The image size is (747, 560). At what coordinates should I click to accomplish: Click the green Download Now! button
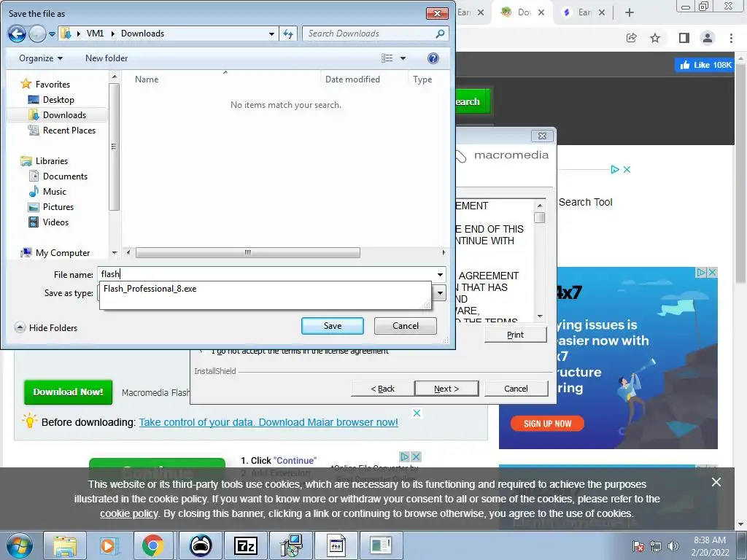68,392
